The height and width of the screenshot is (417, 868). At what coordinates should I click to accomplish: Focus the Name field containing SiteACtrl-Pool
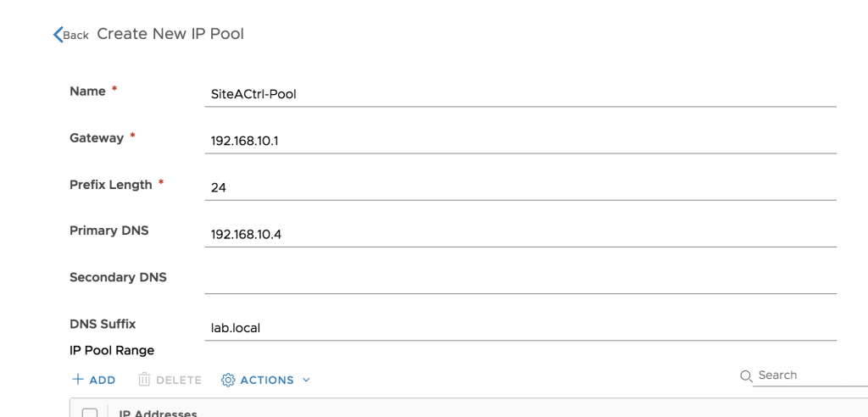520,94
